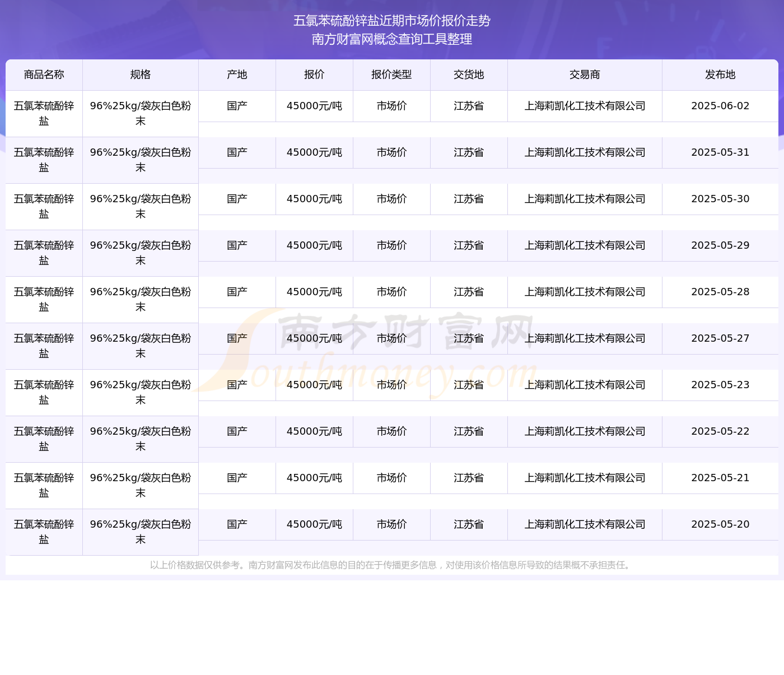Viewport: 784px width, 675px height.
Task: Click 江苏省 in the 2025-06-02 row
Action: click(x=469, y=106)
